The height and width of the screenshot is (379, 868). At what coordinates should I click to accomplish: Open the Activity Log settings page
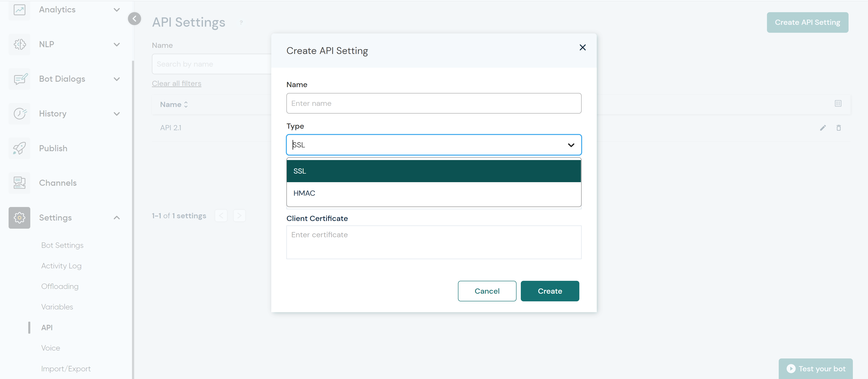coord(61,266)
